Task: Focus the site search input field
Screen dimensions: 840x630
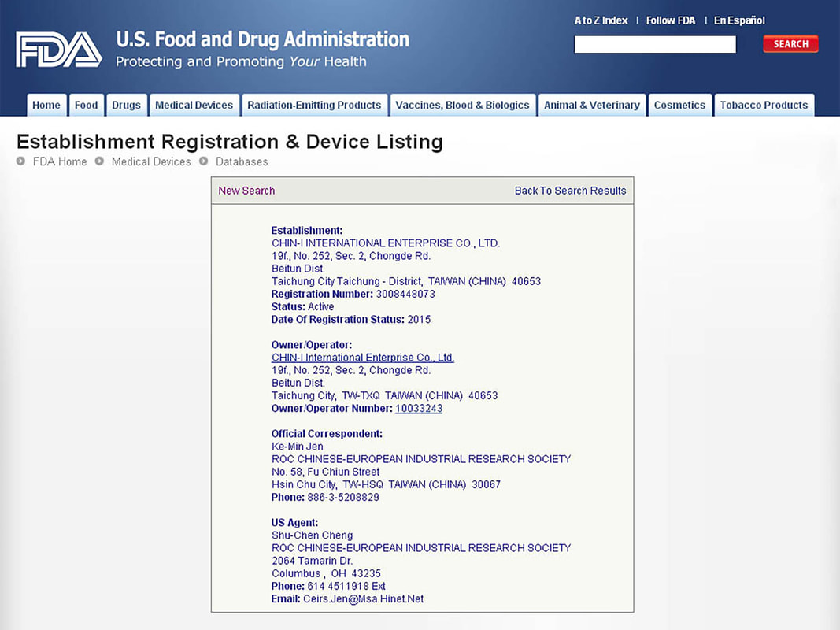Action: click(x=655, y=44)
